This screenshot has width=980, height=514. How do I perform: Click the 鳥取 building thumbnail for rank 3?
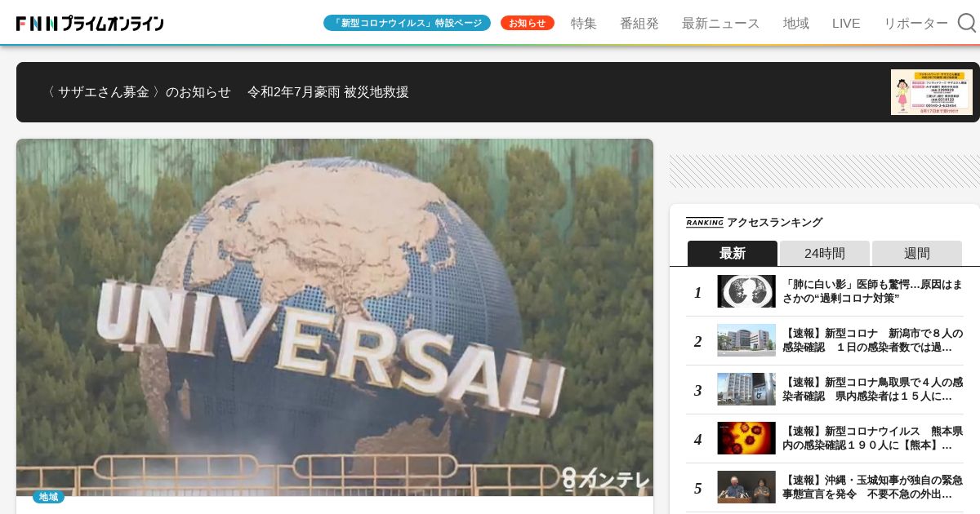tap(746, 389)
